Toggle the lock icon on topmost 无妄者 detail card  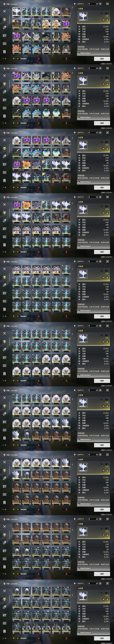(107, 20)
